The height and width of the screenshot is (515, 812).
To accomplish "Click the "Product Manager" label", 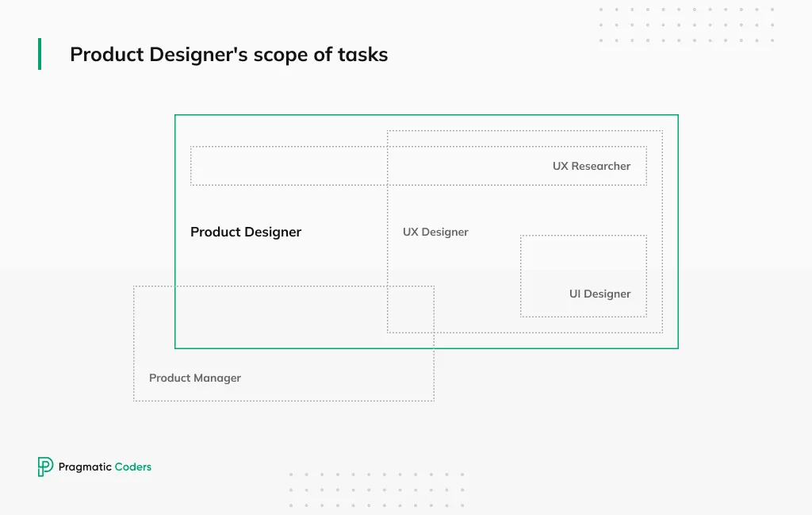I will point(195,379).
